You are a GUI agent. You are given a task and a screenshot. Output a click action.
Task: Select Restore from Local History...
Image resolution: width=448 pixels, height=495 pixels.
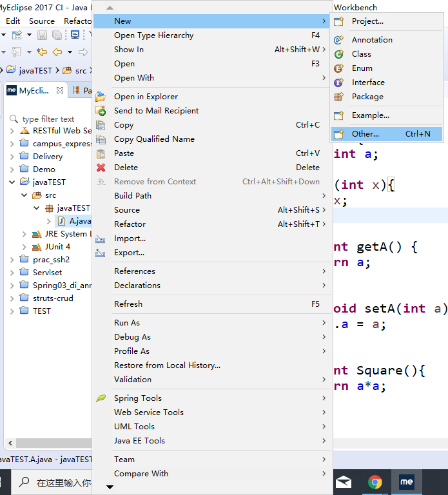click(211, 365)
